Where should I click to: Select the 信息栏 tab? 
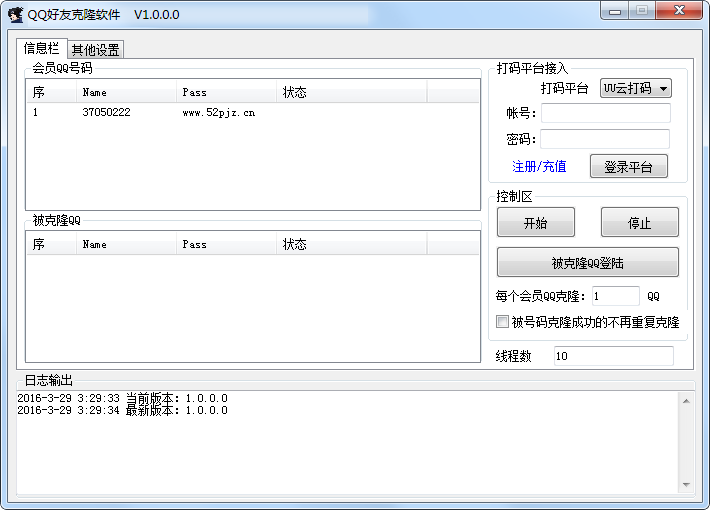pyautogui.click(x=41, y=48)
